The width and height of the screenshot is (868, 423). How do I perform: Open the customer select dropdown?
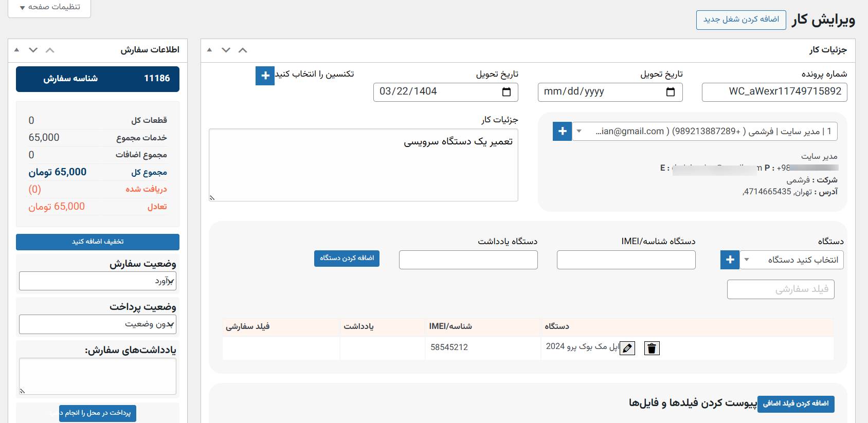(x=705, y=131)
